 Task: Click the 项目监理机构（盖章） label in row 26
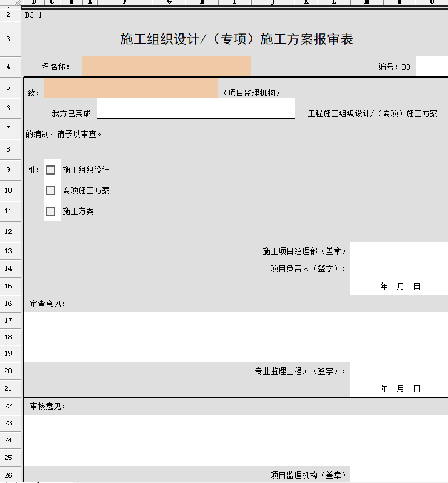click(x=309, y=475)
